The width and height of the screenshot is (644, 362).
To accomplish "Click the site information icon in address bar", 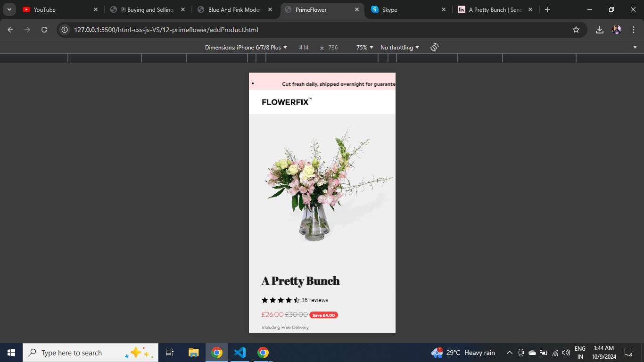I will pos(65,30).
